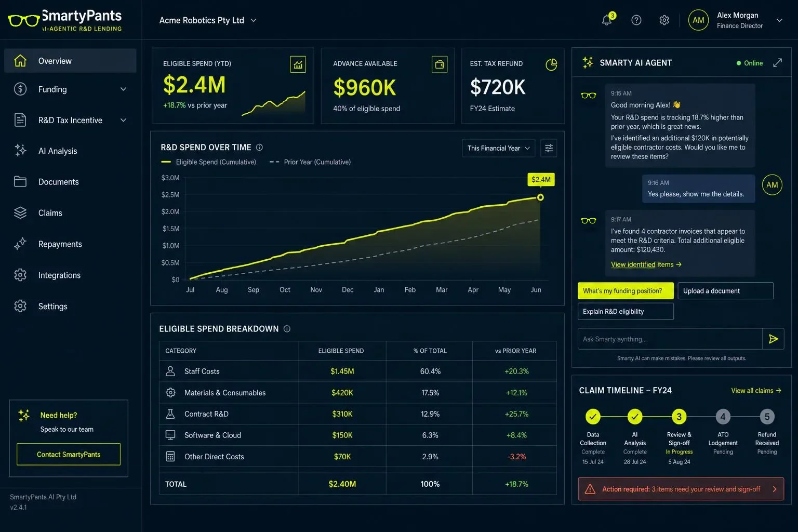Open the action required banner chevron
Viewport: 798px width, 532px height.
774,489
